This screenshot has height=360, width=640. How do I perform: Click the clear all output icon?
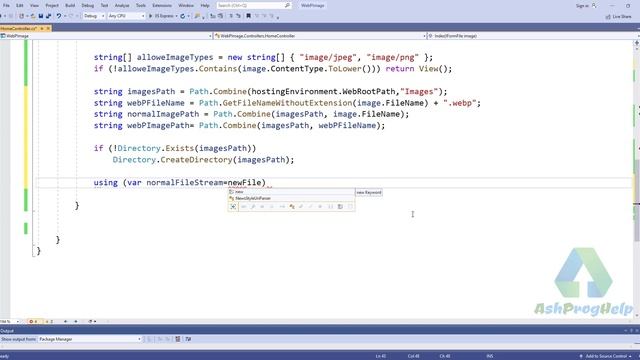click(178, 339)
